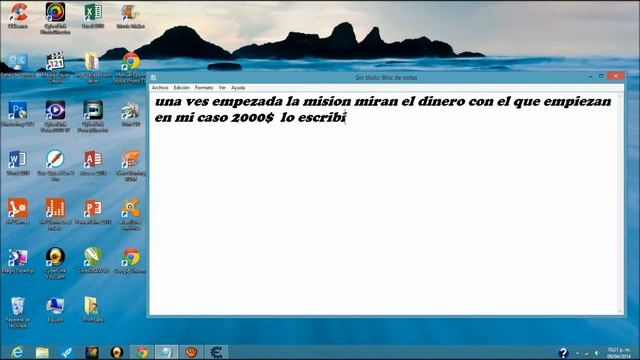Select the HP Connected Music orange bars icon
The width and height of the screenshot is (640, 360).
pos(56,214)
